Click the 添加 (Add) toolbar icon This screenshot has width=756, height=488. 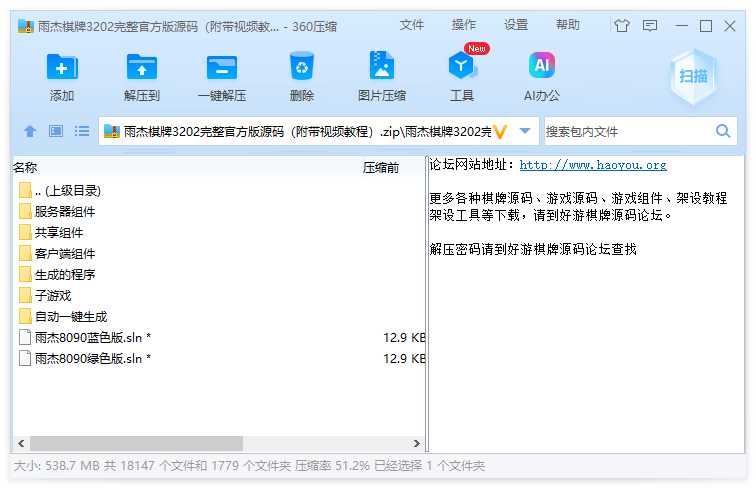tap(62, 67)
